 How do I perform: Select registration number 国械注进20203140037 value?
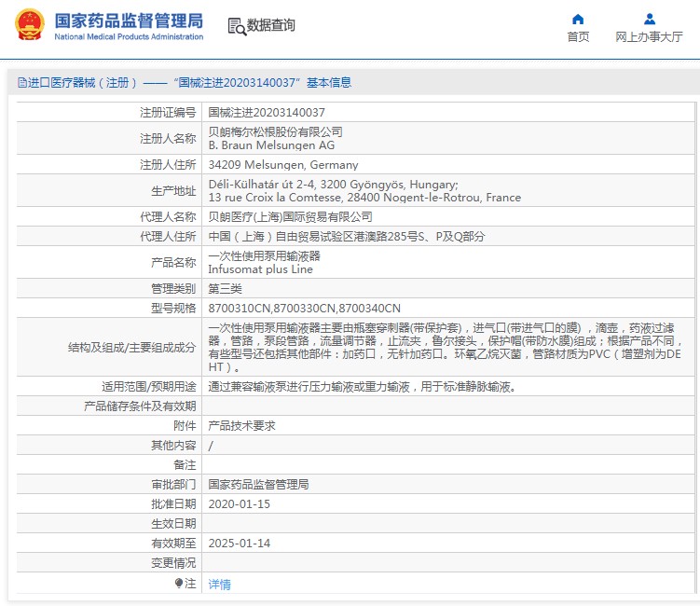267,113
